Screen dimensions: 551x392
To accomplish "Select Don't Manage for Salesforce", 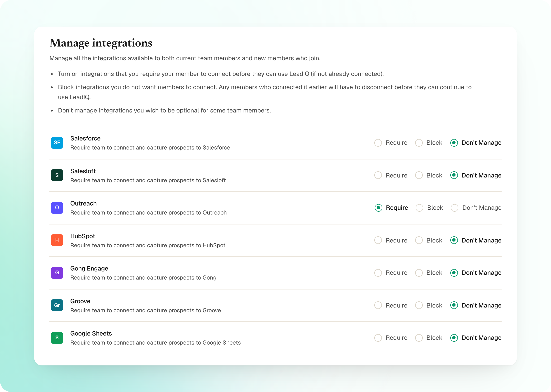I will (x=454, y=143).
